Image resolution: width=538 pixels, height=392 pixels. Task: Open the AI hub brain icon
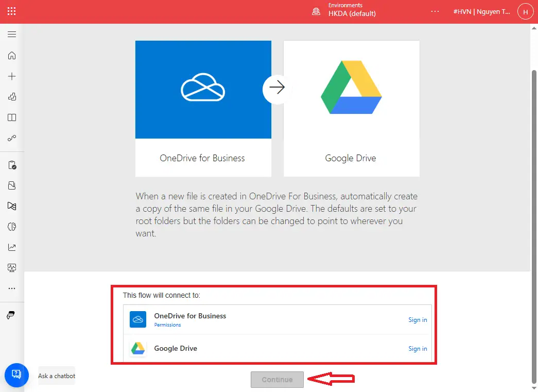(x=12, y=227)
